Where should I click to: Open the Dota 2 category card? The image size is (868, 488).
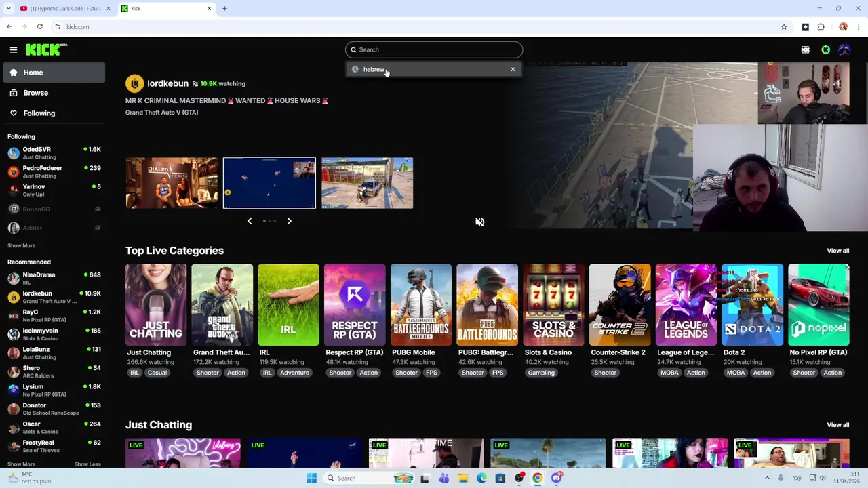pos(752,305)
